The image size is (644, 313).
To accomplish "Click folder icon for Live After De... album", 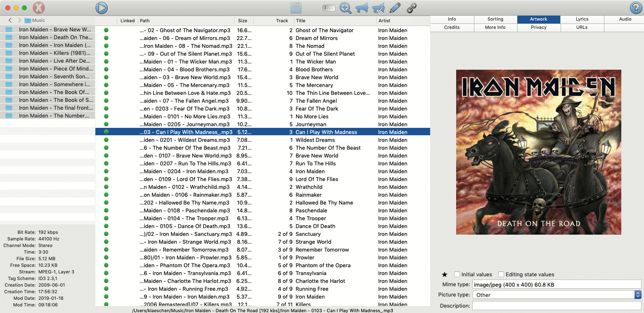I will [x=9, y=61].
